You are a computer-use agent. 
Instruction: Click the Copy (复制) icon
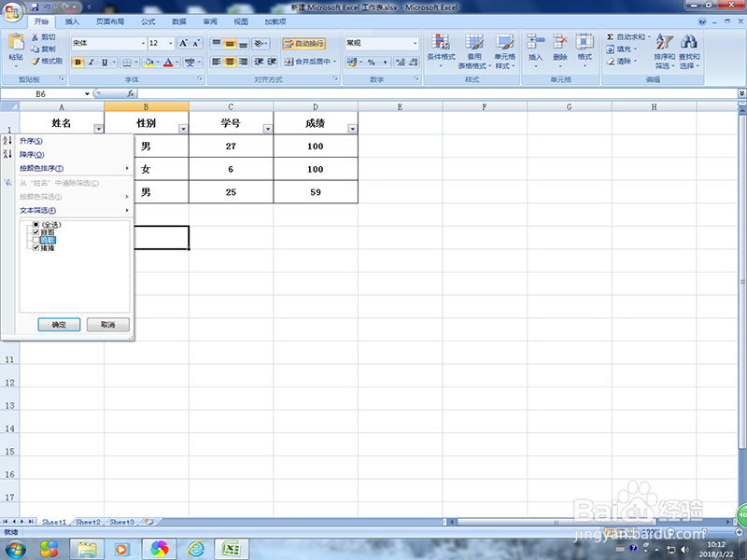pos(35,49)
